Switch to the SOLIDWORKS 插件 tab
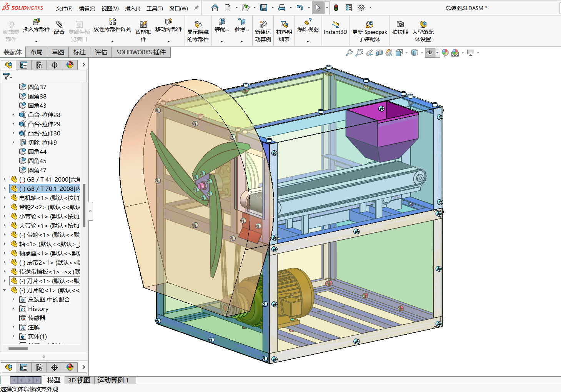 pyautogui.click(x=141, y=52)
